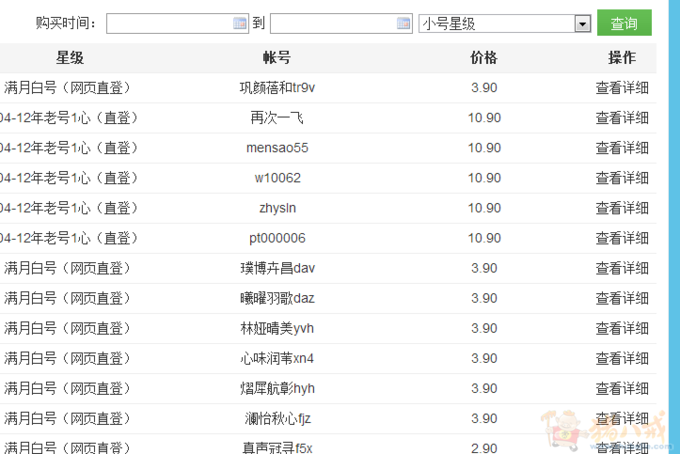The height and width of the screenshot is (454, 680).
Task: Click the 帐号 column header
Action: coord(277,58)
